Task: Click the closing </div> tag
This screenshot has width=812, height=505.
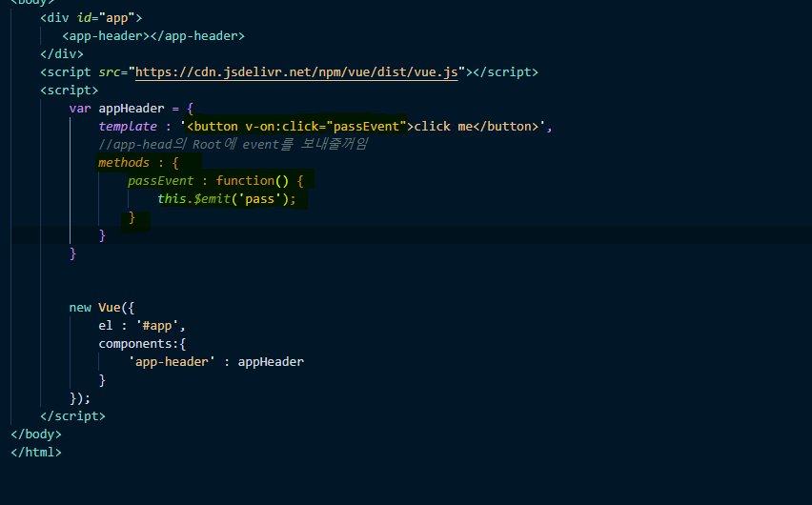Action: pyautogui.click(x=62, y=54)
